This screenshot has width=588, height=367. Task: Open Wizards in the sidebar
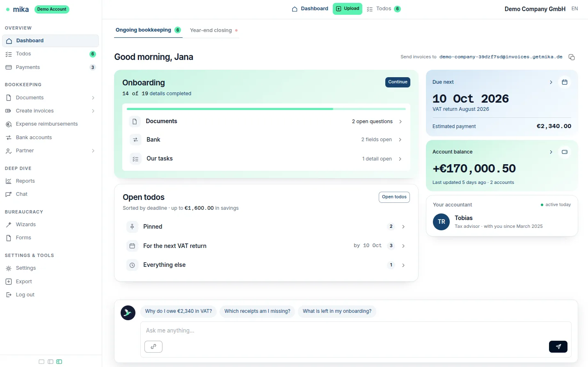click(50, 225)
